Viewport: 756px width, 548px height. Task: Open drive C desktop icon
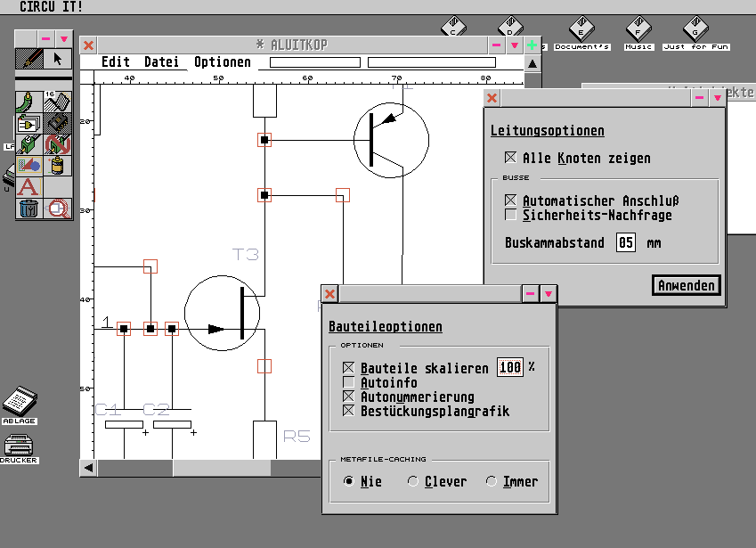pyautogui.click(x=453, y=27)
